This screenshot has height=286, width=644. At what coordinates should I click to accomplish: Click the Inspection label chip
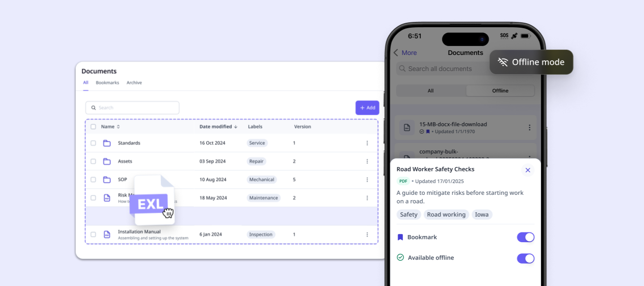point(261,235)
